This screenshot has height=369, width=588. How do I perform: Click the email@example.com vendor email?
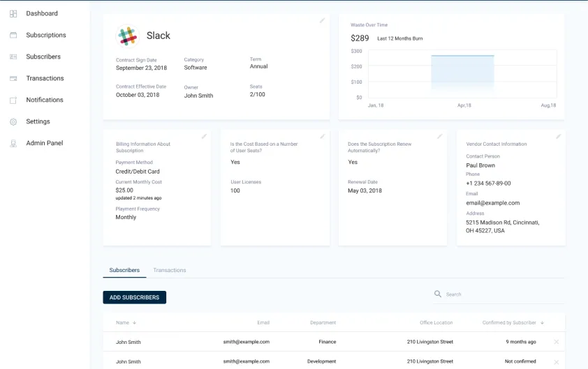(x=493, y=203)
